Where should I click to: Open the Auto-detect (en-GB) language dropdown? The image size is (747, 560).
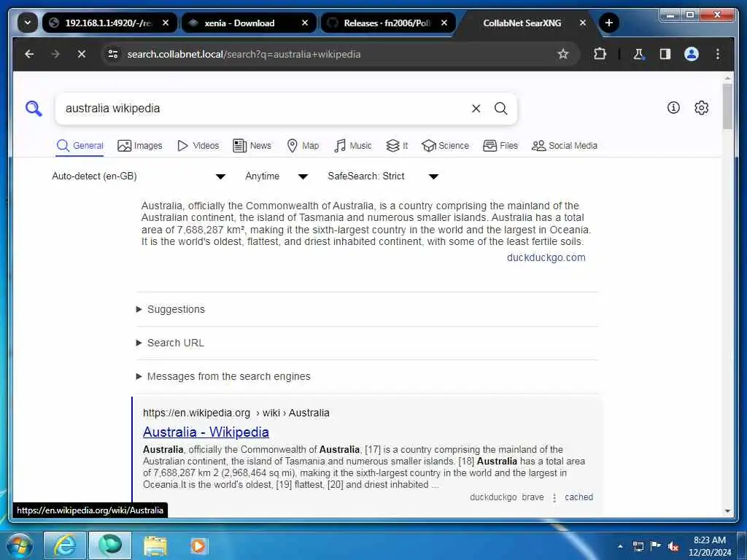pyautogui.click(x=139, y=176)
